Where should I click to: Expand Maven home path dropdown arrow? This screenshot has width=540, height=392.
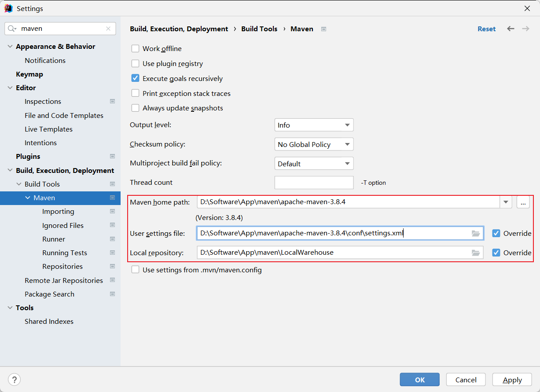pyautogui.click(x=506, y=202)
